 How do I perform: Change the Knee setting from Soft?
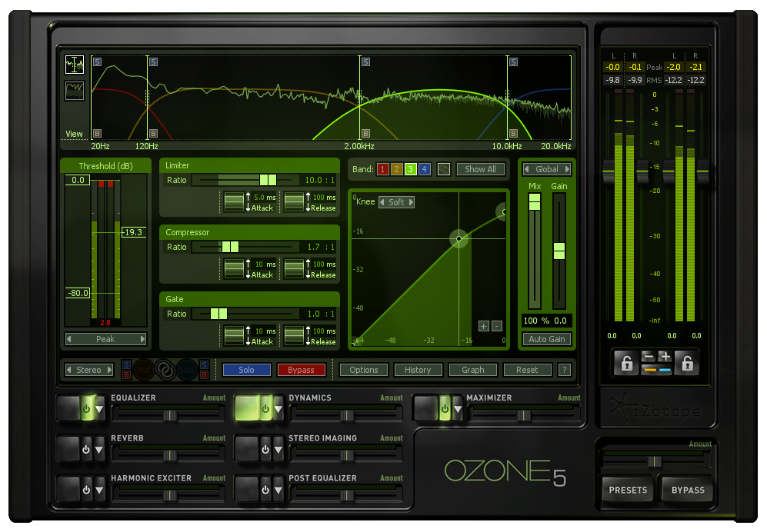point(395,202)
